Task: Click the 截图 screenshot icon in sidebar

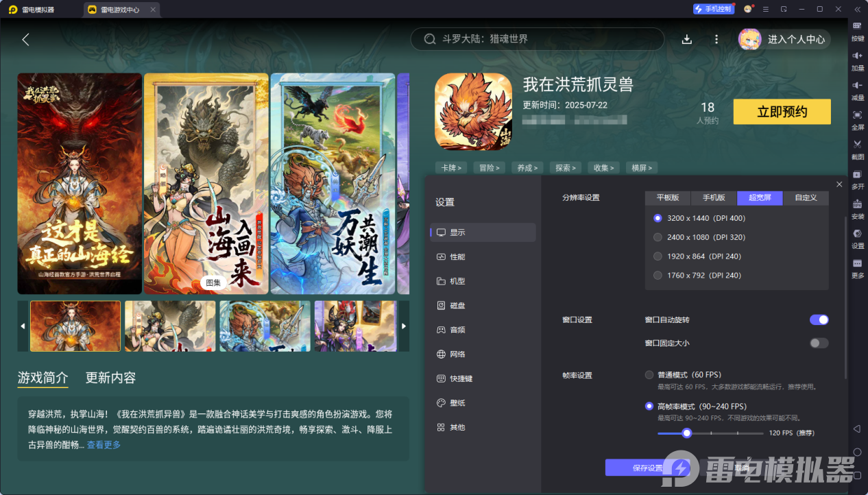Action: point(857,145)
